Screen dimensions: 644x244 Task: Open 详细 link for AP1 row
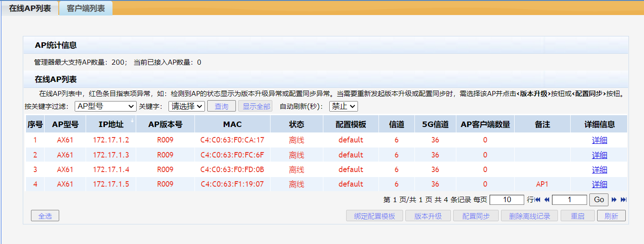[x=599, y=184]
